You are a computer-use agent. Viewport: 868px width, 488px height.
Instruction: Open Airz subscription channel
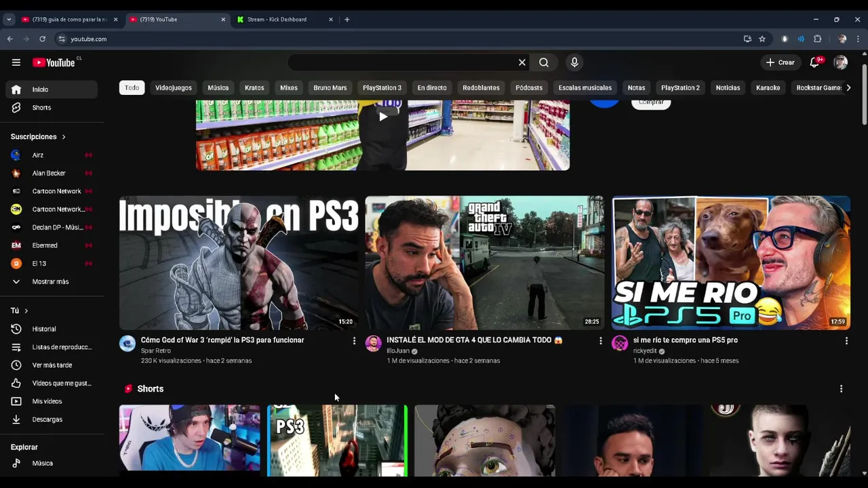pyautogui.click(x=52, y=155)
